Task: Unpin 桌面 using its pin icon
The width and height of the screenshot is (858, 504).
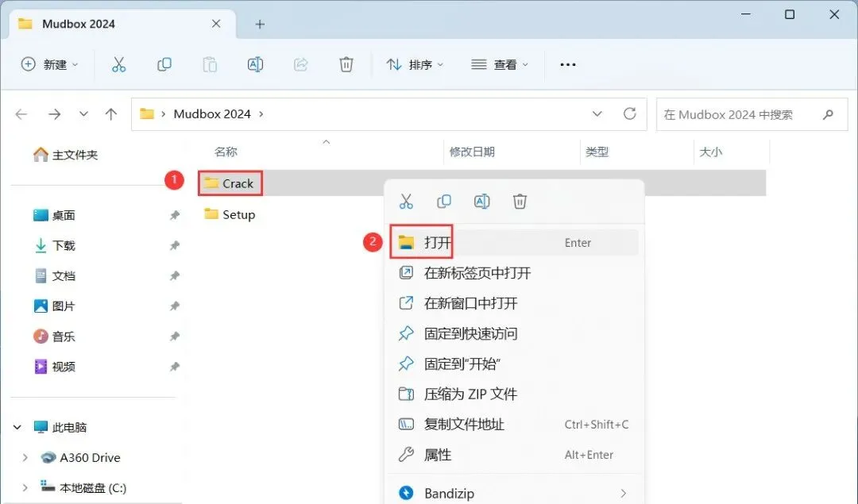Action: tap(175, 215)
